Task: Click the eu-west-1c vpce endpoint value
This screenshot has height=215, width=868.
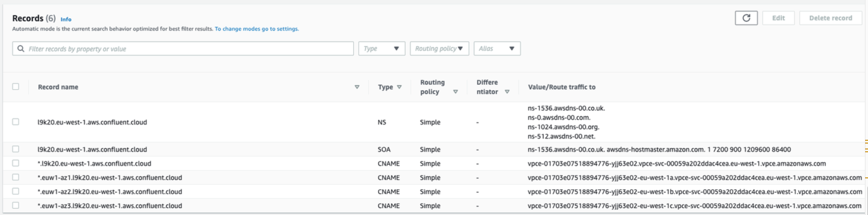Action: 695,206
